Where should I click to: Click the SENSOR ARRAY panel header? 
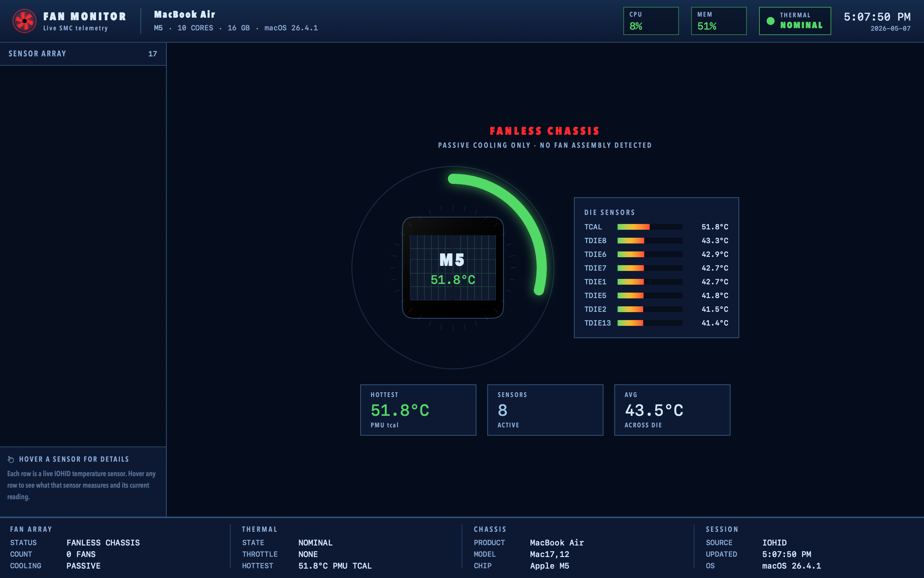pyautogui.click(x=83, y=54)
